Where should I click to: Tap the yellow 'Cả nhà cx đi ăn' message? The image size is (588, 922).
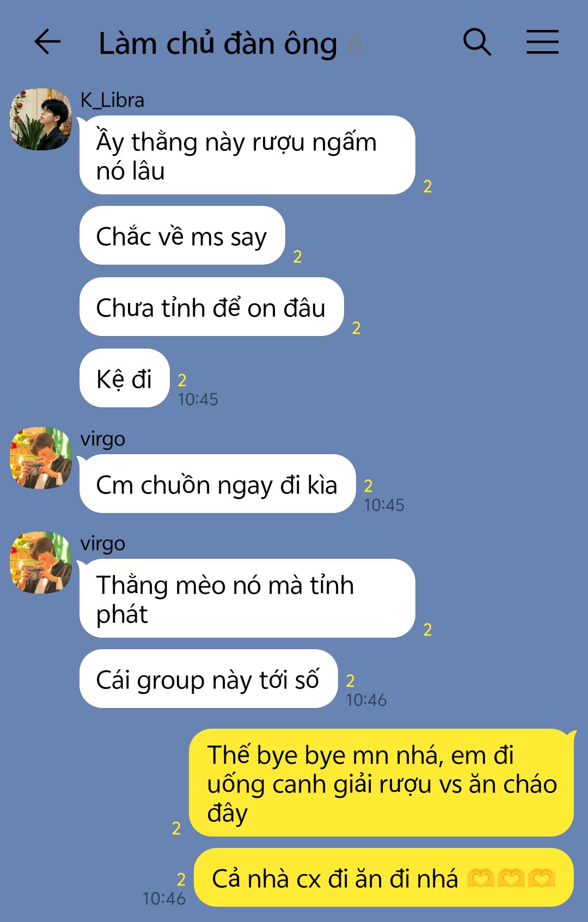coord(384,877)
